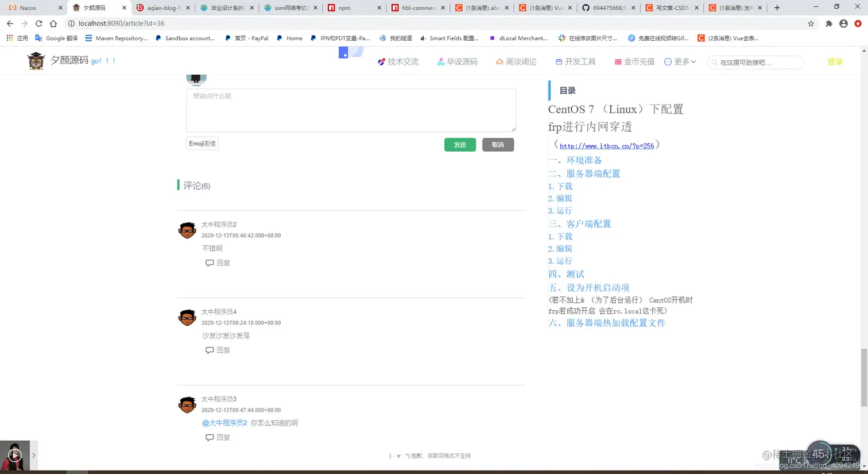Click the 登录 login link
Image resolution: width=868 pixels, height=474 pixels.
point(835,61)
